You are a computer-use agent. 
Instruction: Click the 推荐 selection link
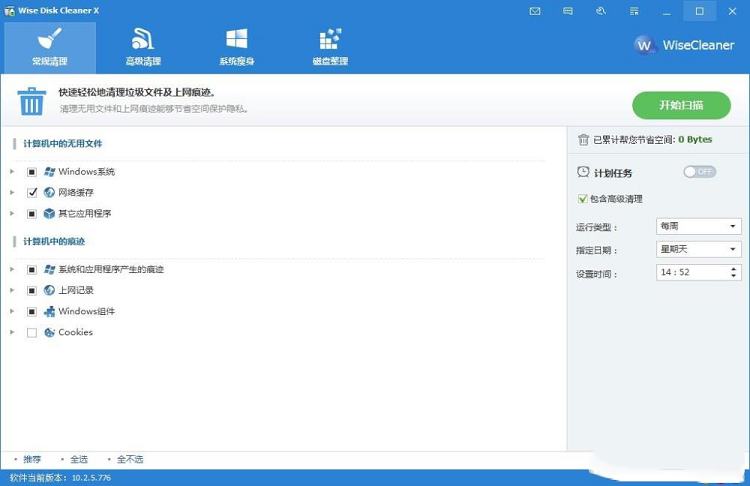click(x=32, y=459)
